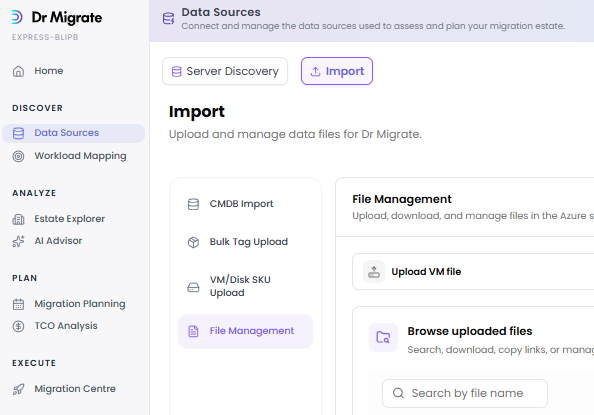Click the Migration Centre rocket icon
This screenshot has height=415, width=594.
18,389
